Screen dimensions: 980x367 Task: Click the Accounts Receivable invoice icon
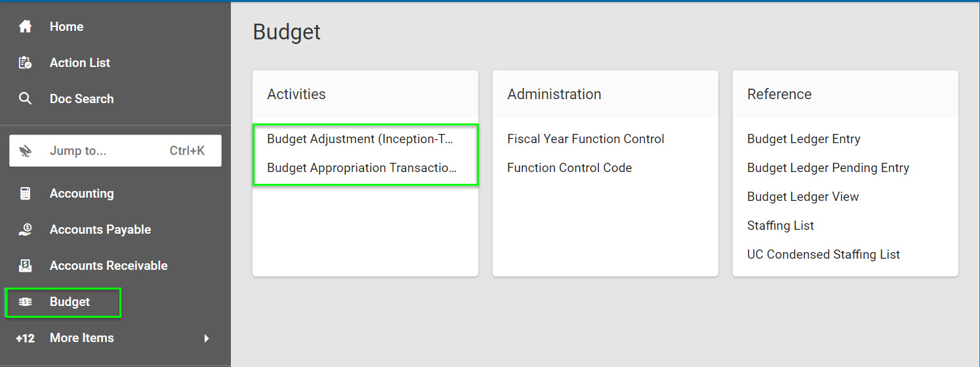[x=25, y=266]
